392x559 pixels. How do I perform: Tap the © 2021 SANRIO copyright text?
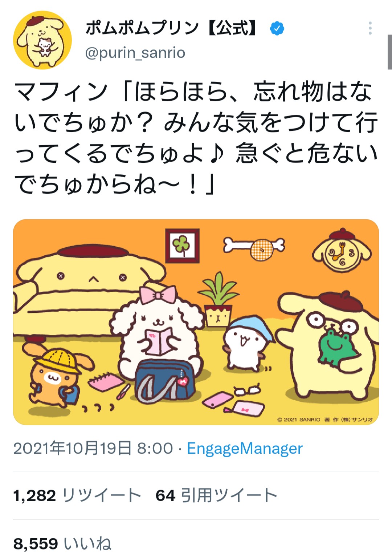pyautogui.click(x=325, y=420)
